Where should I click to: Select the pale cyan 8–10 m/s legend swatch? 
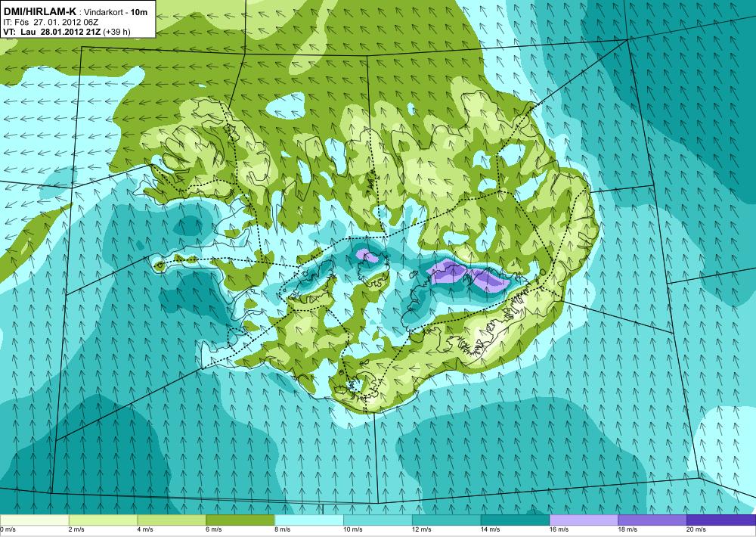[x=309, y=520]
